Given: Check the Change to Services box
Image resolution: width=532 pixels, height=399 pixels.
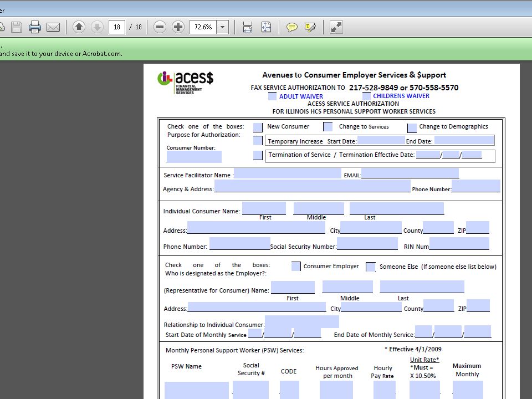Looking at the screenshot, I should 328,127.
